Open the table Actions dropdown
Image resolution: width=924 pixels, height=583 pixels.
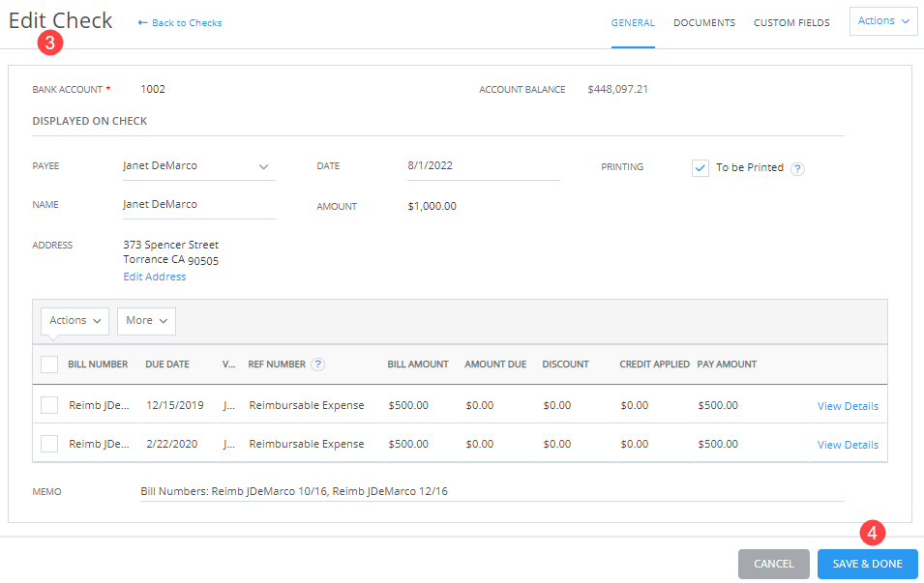(x=74, y=320)
